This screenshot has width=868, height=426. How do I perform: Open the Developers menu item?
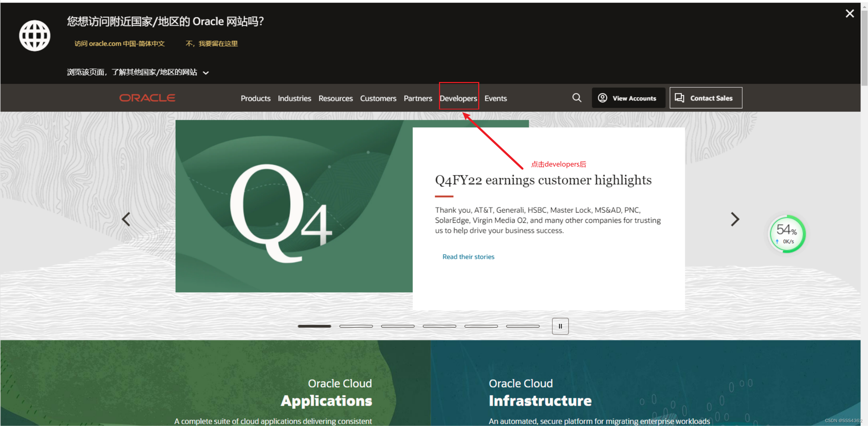[459, 98]
